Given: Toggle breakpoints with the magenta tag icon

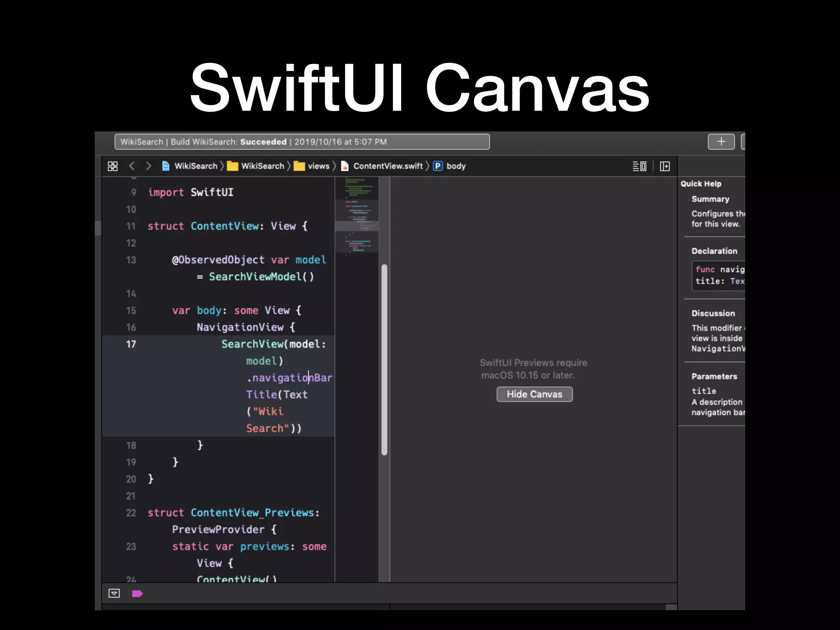Looking at the screenshot, I should coord(137,593).
